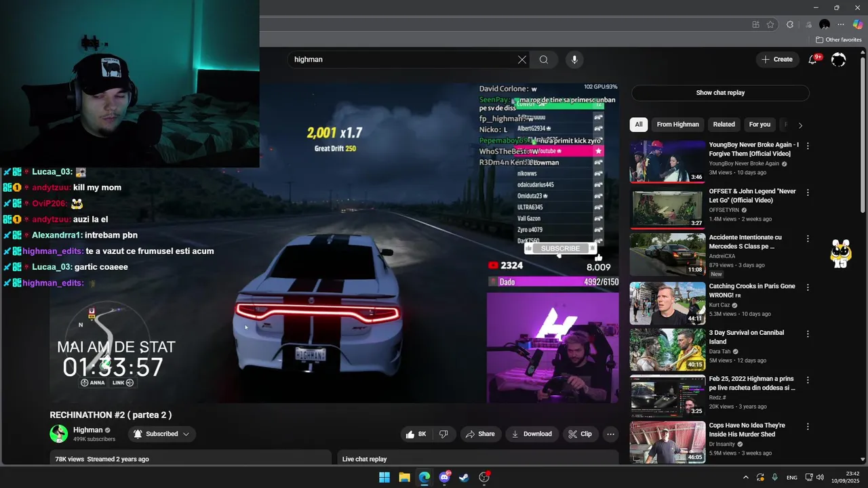Select the For you filter chip
Image resolution: width=868 pixels, height=488 pixels.
point(759,125)
